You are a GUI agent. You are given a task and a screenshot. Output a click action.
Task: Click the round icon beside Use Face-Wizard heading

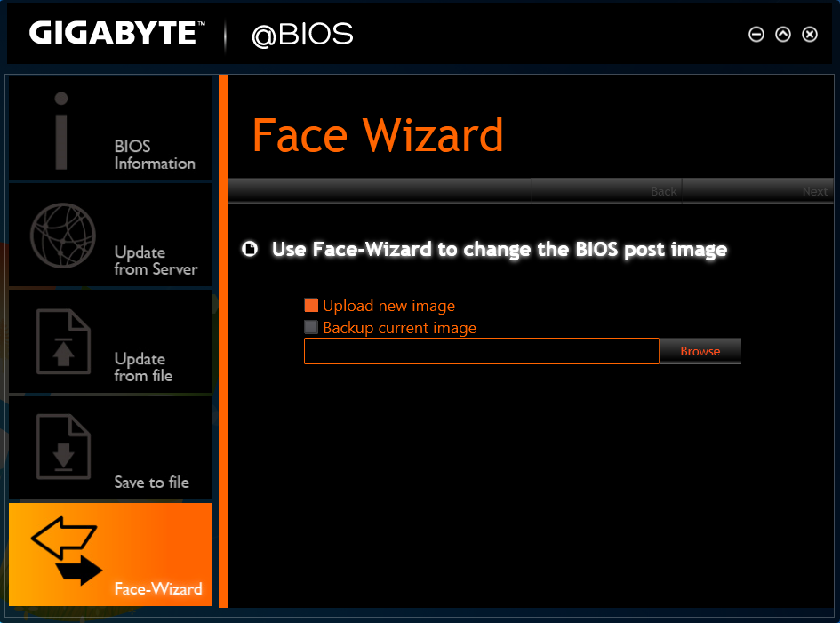click(x=250, y=249)
